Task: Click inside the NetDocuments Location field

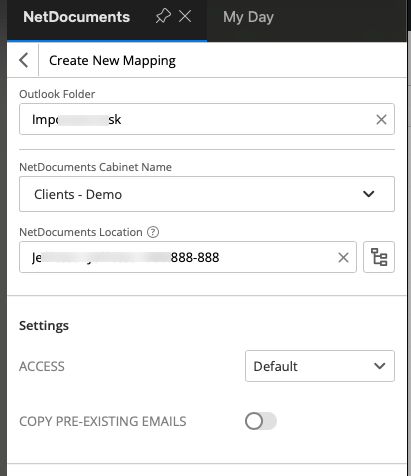Action: [188, 257]
